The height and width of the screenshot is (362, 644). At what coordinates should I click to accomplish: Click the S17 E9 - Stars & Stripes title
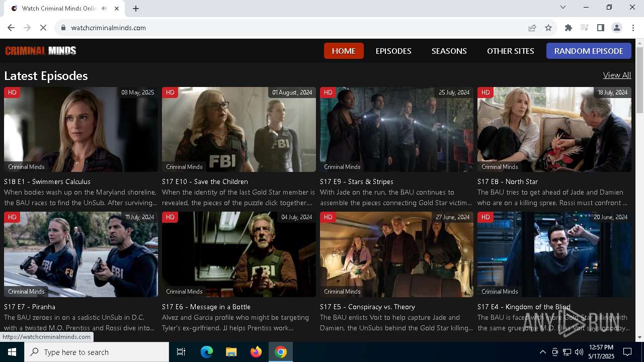coord(357,182)
